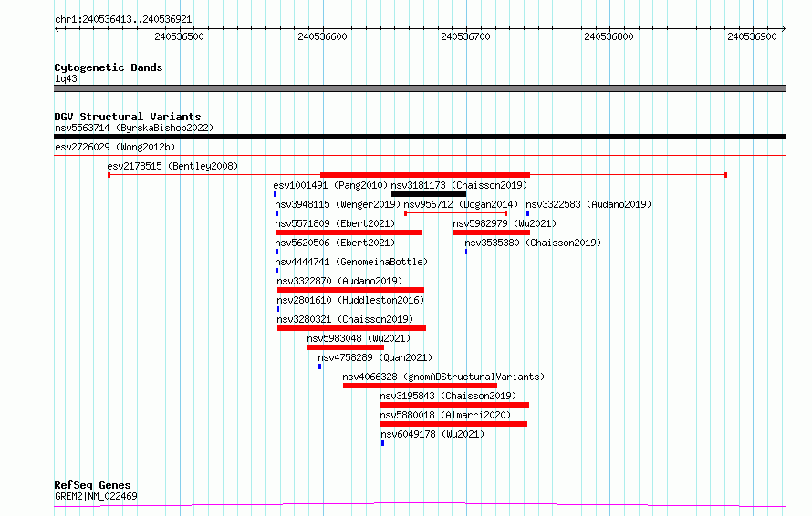This screenshot has width=812, height=516.
Task: Click nsv5620506 (Ebert2021) label
Action: (335, 243)
